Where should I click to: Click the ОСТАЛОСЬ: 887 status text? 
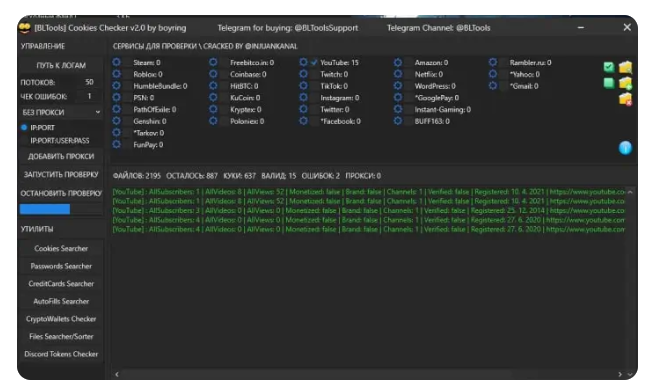click(192, 176)
